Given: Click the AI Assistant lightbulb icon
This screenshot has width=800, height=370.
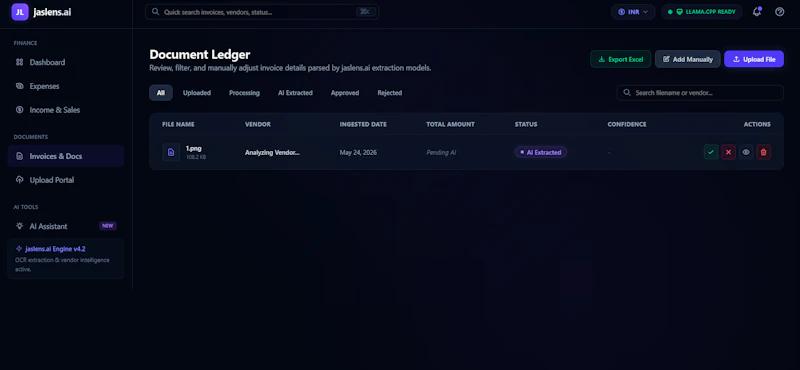Looking at the screenshot, I should 19,226.
